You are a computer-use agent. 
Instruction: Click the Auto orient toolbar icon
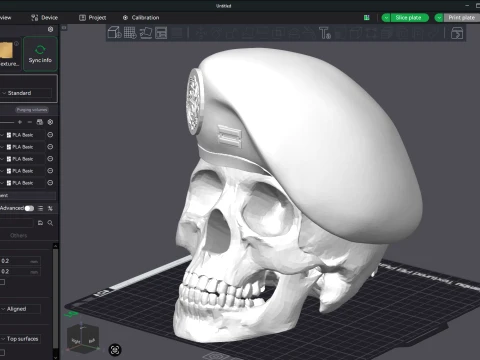click(146, 33)
